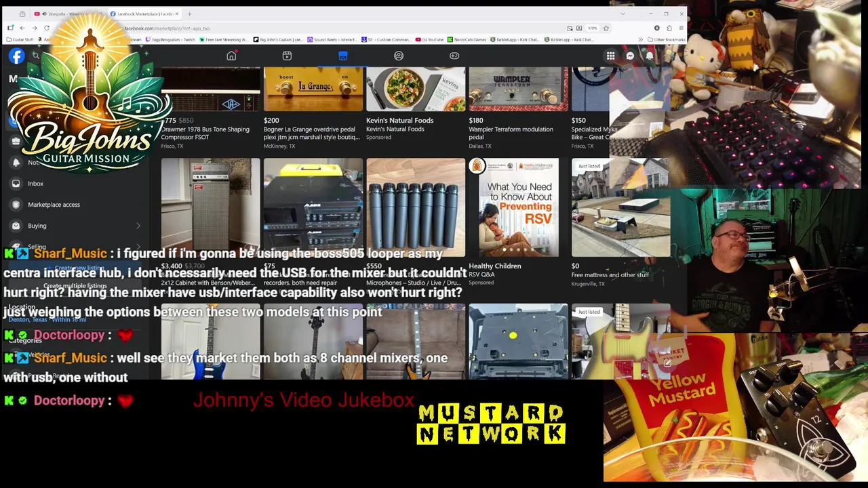Image resolution: width=868 pixels, height=488 pixels.
Task: Open the NecroCaticGames bookmark
Action: click(467, 39)
